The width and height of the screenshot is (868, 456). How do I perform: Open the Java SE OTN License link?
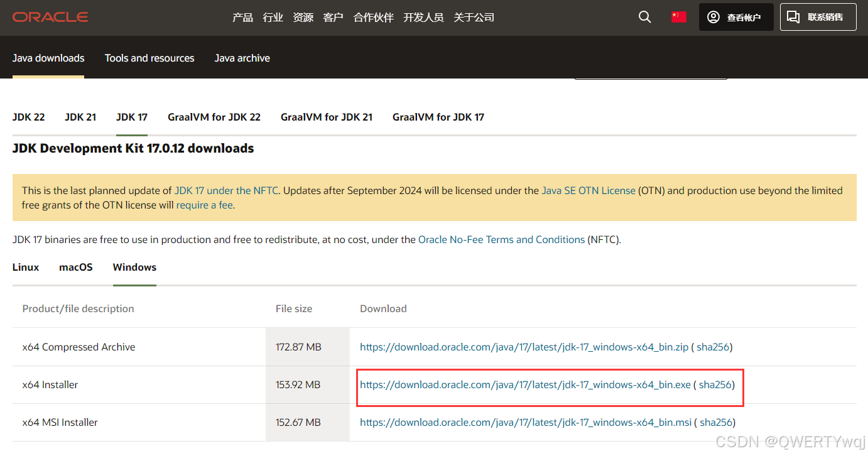coord(589,190)
